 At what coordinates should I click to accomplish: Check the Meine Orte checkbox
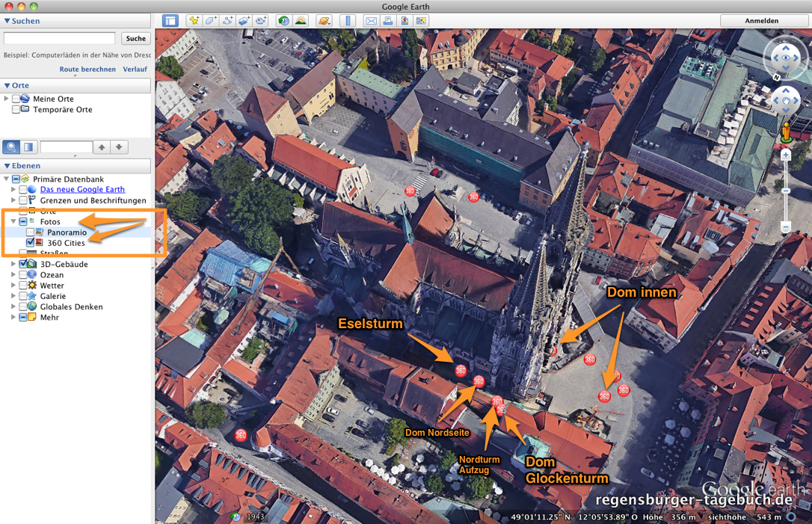pos(16,99)
